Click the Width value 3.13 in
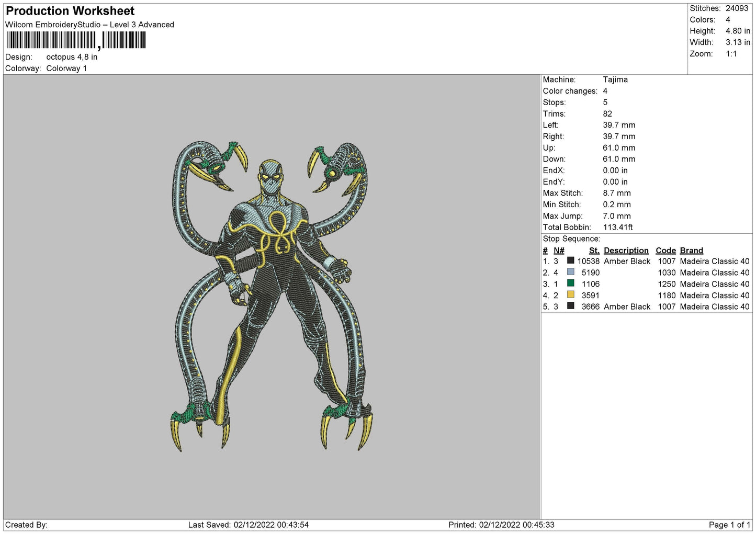The height and width of the screenshot is (534, 756). [x=738, y=42]
